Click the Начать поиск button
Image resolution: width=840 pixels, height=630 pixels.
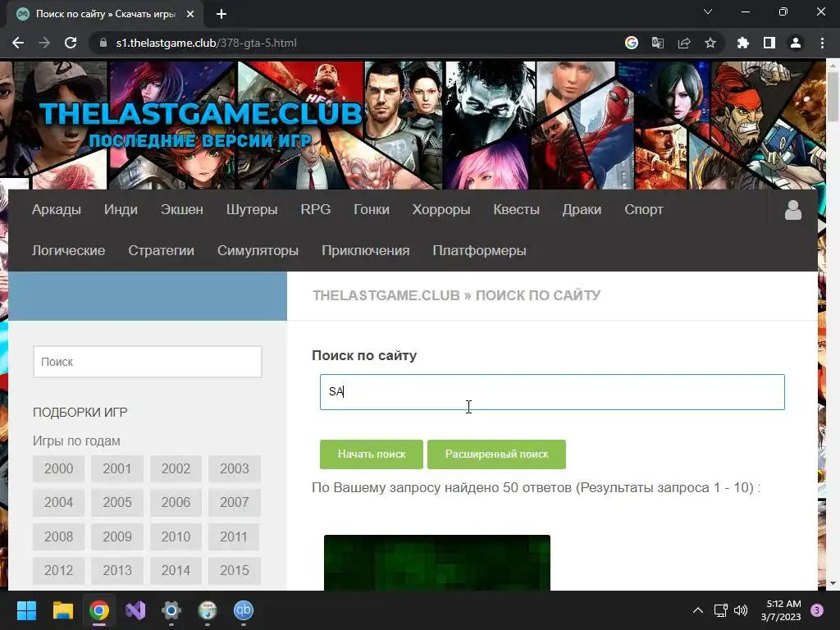(x=372, y=454)
